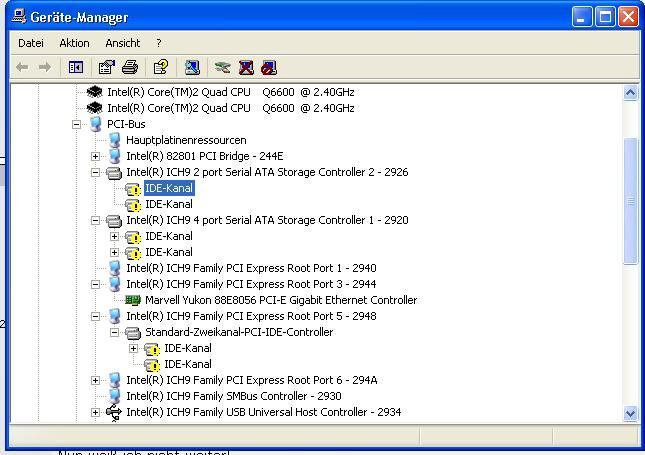Select Intel 82801 PCI Bridge - 244E label
Screen dimensions: 645x455
(x=205, y=156)
